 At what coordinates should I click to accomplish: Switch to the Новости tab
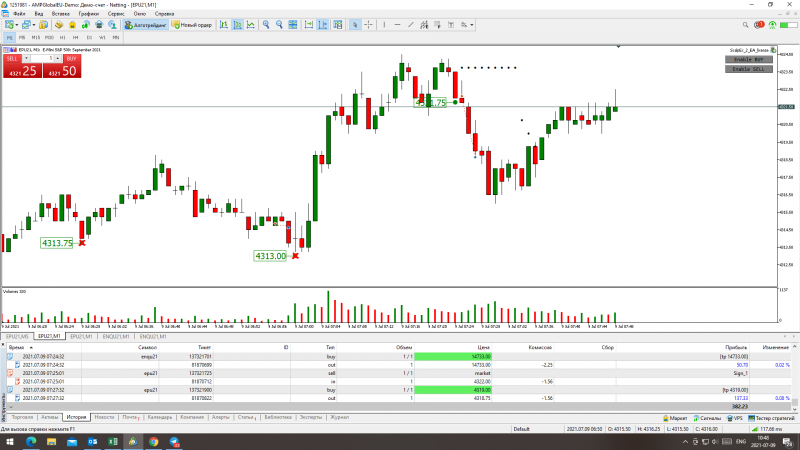(104, 417)
